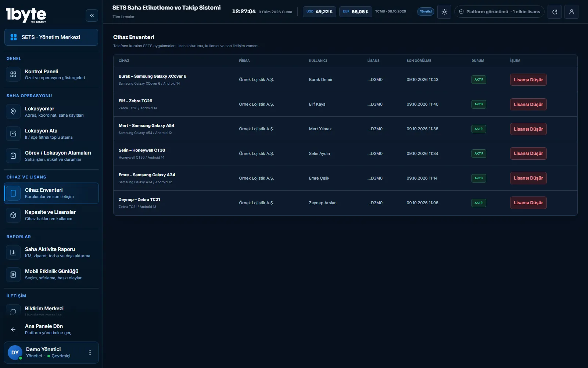Open the user profile icon

(x=571, y=12)
